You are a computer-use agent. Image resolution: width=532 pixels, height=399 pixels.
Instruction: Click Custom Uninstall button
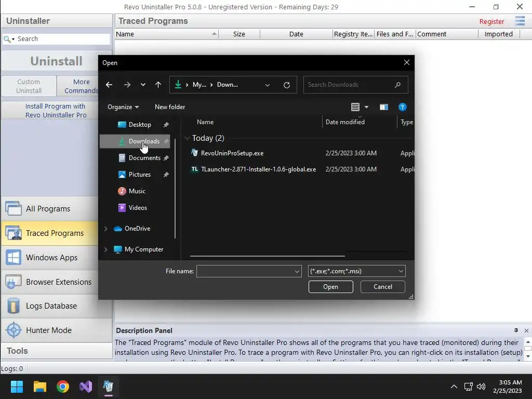tap(29, 86)
